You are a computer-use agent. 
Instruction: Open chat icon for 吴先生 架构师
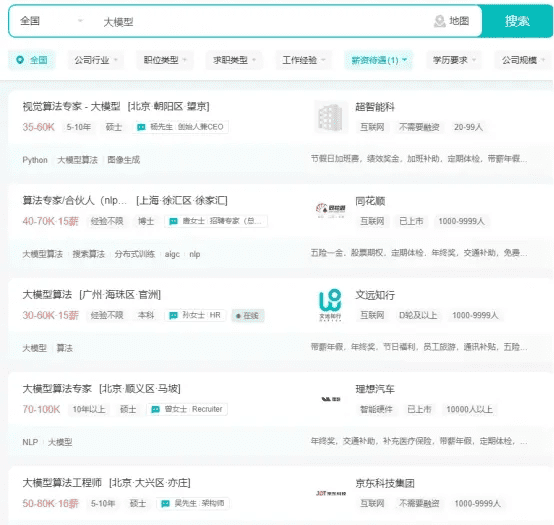click(x=165, y=504)
